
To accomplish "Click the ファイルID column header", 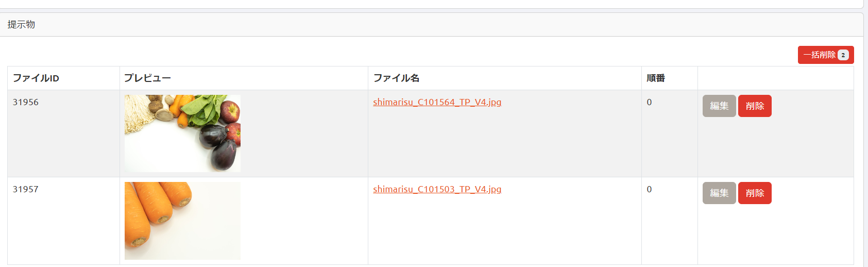I will coord(36,78).
